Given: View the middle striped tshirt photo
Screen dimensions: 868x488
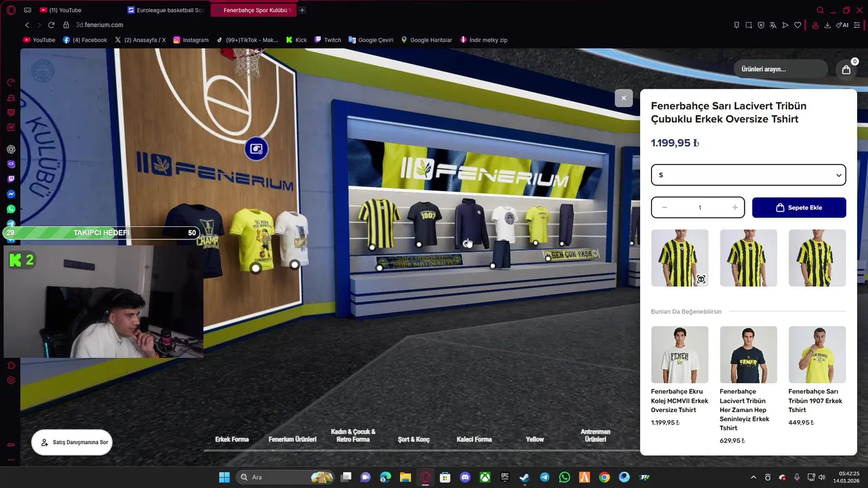Looking at the screenshot, I should pos(749,258).
